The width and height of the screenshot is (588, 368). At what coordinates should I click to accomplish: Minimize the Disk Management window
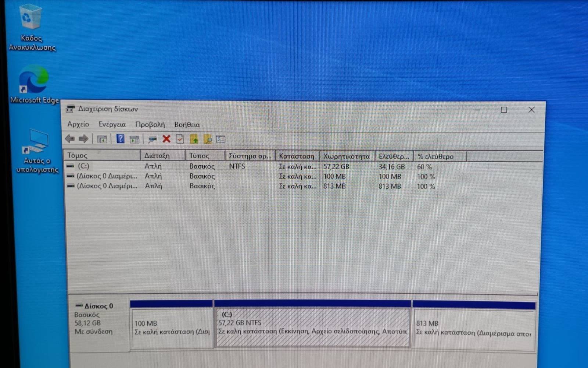click(x=477, y=110)
